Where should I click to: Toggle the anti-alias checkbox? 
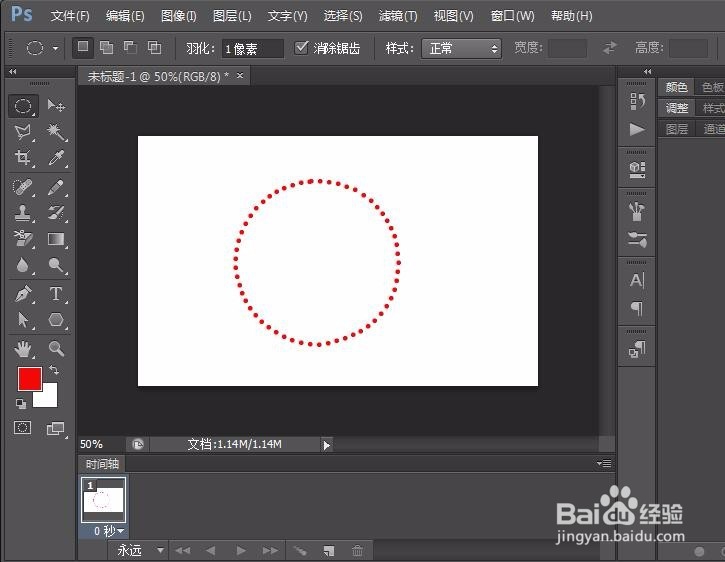pyautogui.click(x=301, y=48)
